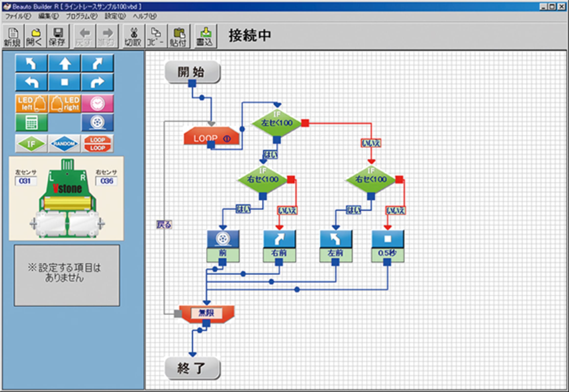The image size is (569, 392).
Task: Open the file open toolbar button
Action: pyautogui.click(x=35, y=37)
